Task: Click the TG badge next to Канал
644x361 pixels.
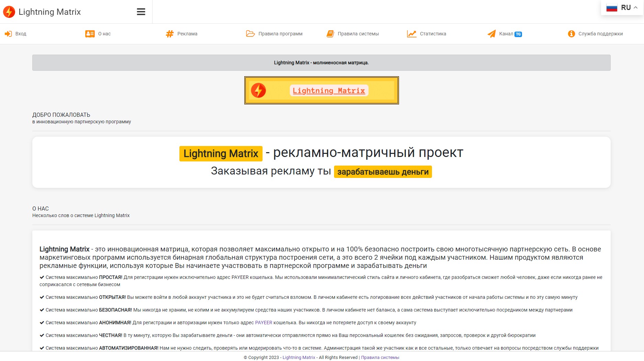Action: point(518,34)
